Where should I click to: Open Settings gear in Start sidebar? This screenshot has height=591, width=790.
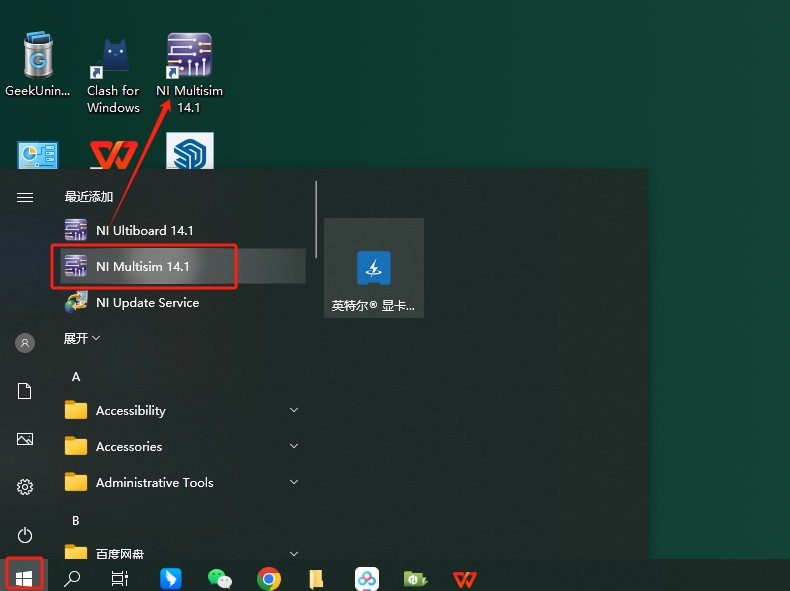[25, 487]
